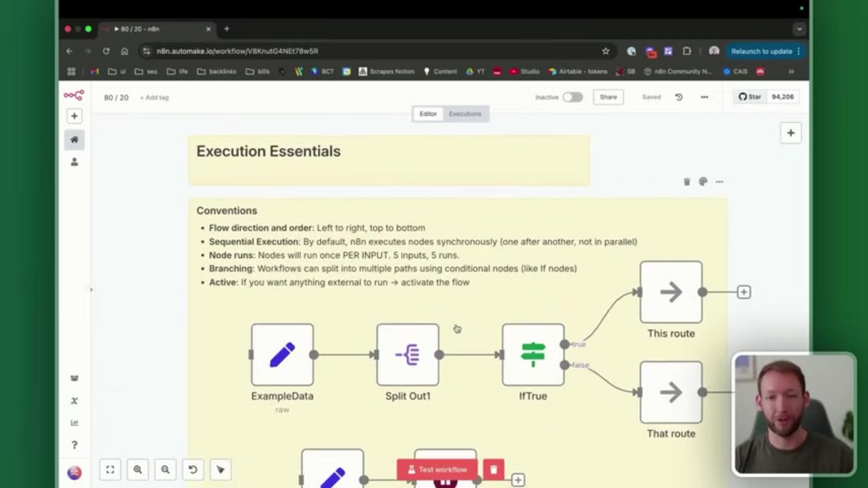Viewport: 868px width, 488px height.
Task: Click the Split Out1 node icon
Action: (x=407, y=355)
